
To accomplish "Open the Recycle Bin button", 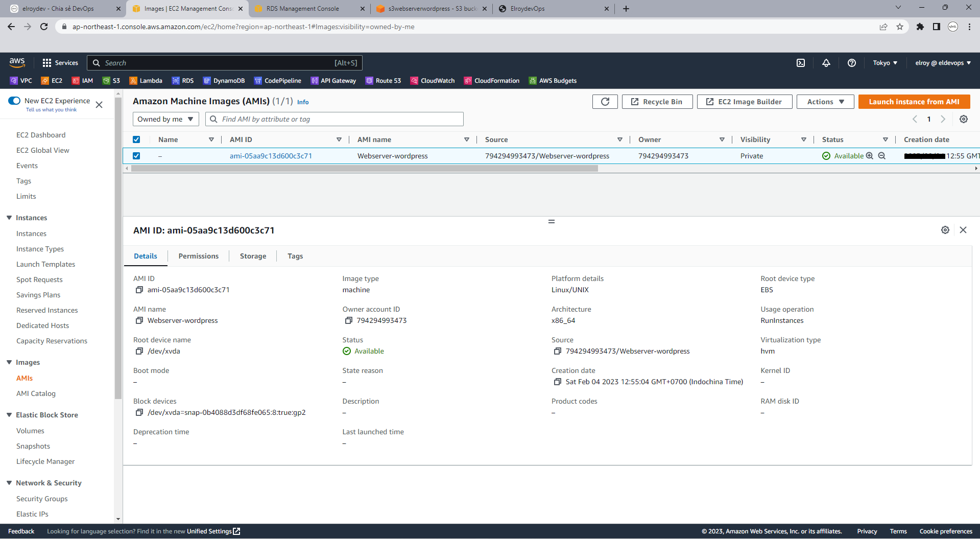I will click(657, 102).
